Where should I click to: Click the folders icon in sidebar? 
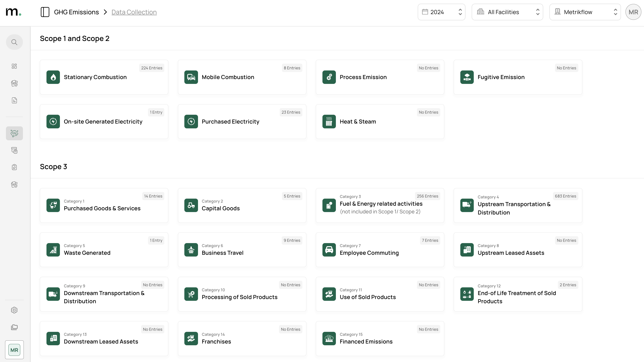(x=14, y=327)
